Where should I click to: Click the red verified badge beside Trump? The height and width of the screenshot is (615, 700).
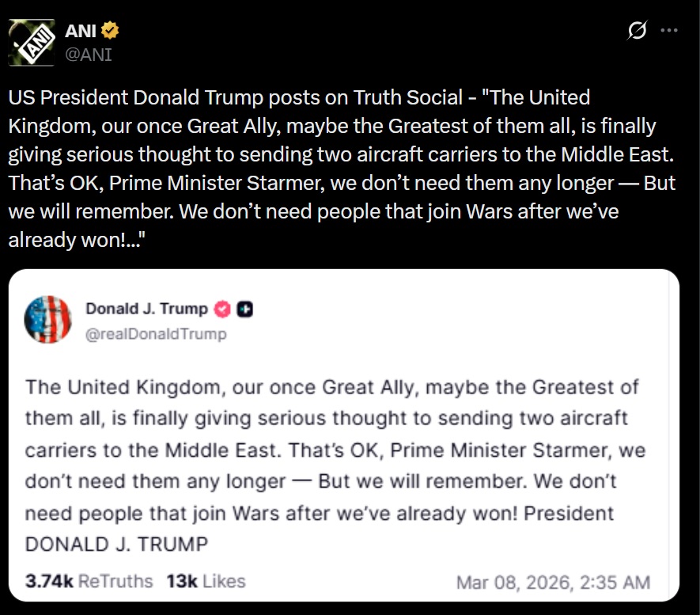pos(225,309)
